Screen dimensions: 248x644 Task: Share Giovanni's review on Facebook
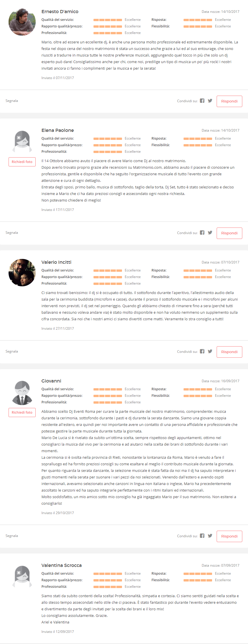tap(202, 536)
